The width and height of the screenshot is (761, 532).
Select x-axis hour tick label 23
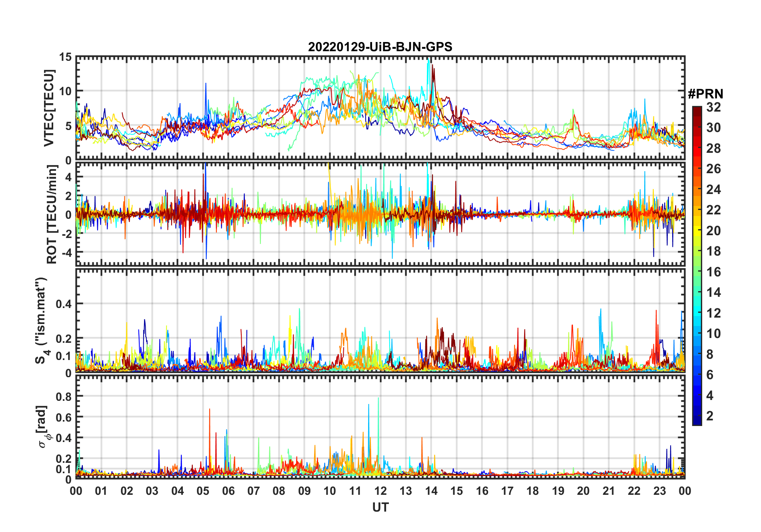659,491
